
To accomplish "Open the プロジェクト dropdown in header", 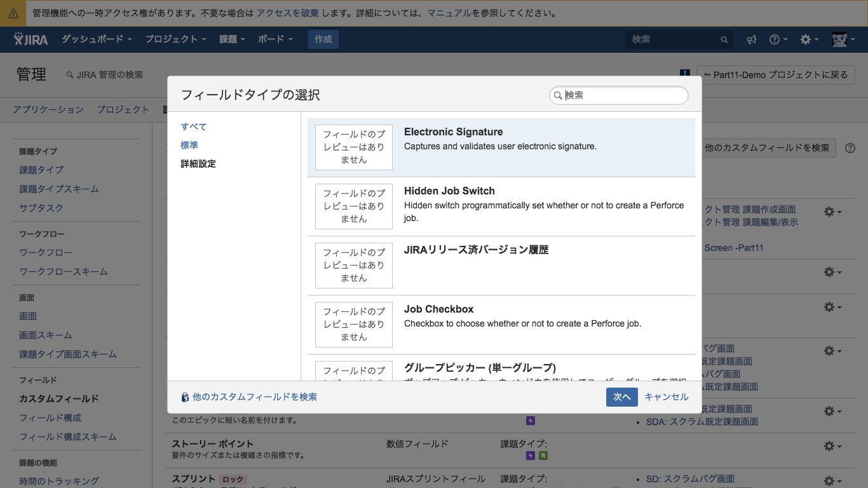I will (x=175, y=39).
